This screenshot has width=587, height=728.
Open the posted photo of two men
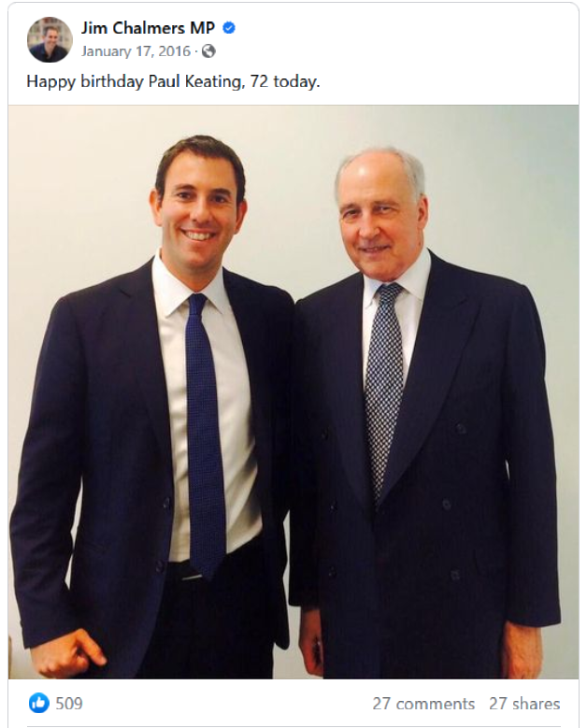point(293,392)
